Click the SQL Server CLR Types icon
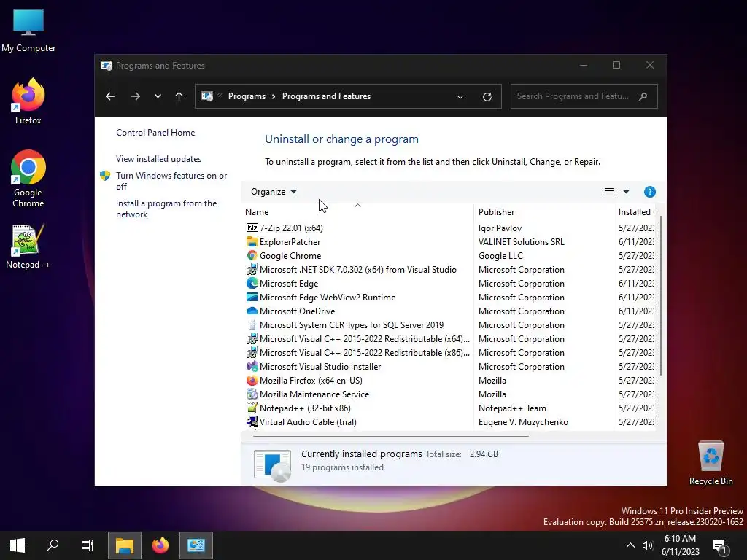The image size is (747, 560). 252,324
